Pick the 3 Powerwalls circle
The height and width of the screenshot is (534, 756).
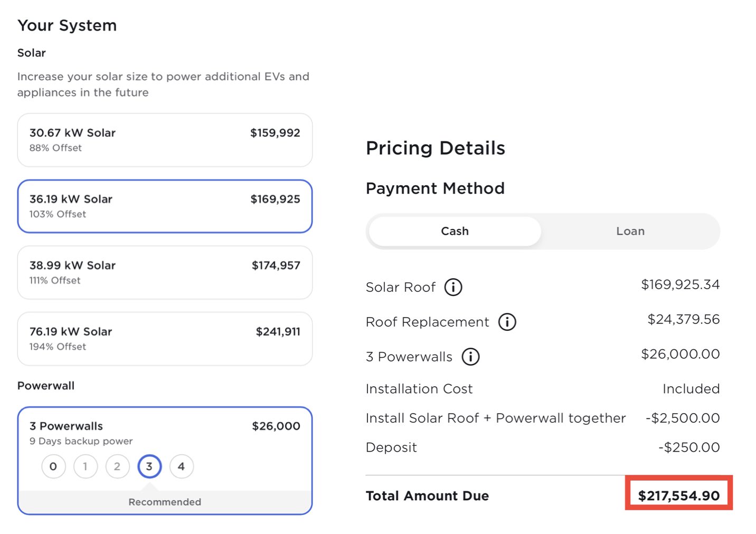point(149,466)
